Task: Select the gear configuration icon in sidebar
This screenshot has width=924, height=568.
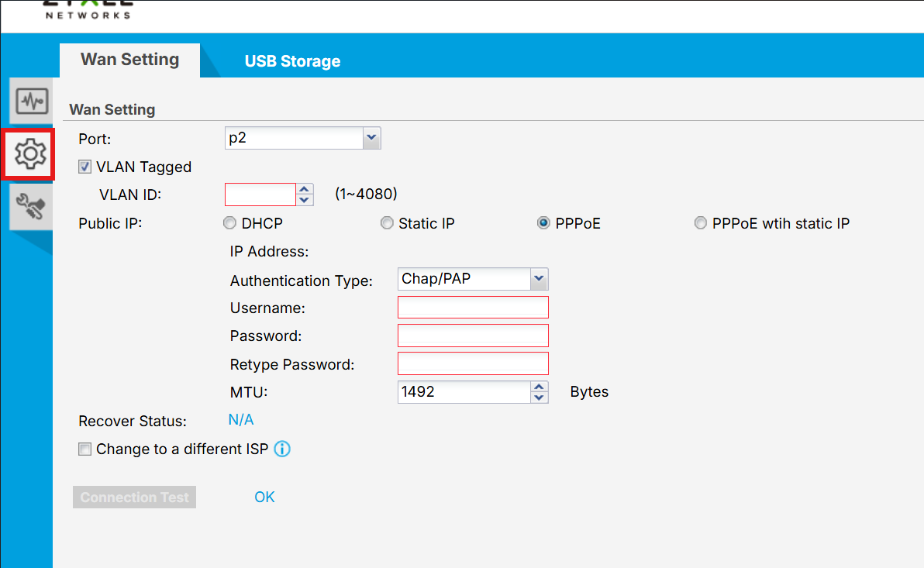Action: (30, 154)
